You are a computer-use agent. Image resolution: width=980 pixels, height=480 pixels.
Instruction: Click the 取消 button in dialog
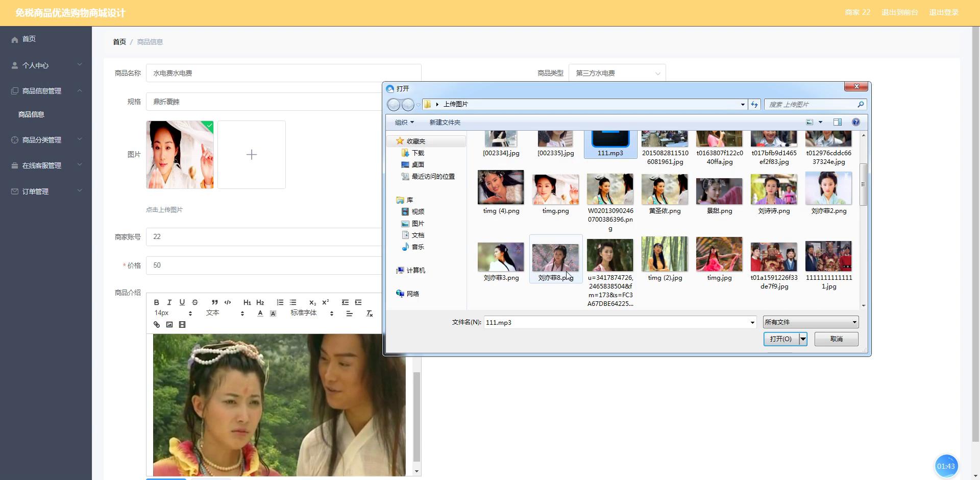[836, 339]
